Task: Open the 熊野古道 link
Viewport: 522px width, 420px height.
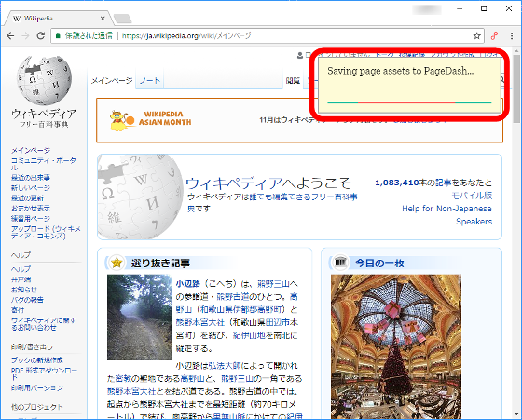Action: pos(232,297)
